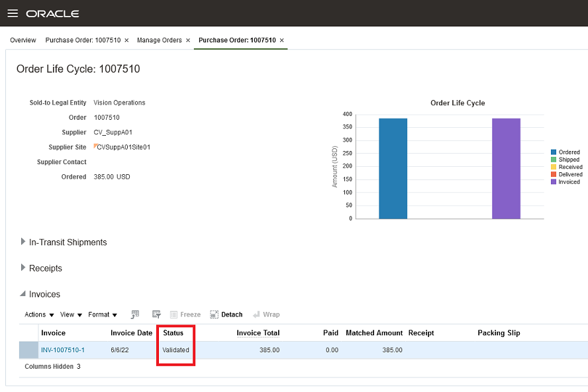This screenshot has width=588, height=392.
Task: Click the CV_SuppA01 supplier value
Action: (113, 132)
